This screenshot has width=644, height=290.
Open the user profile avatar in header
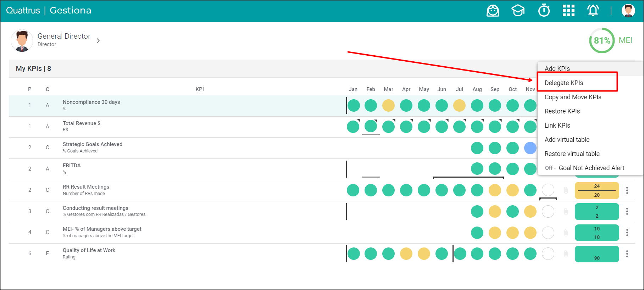click(628, 11)
